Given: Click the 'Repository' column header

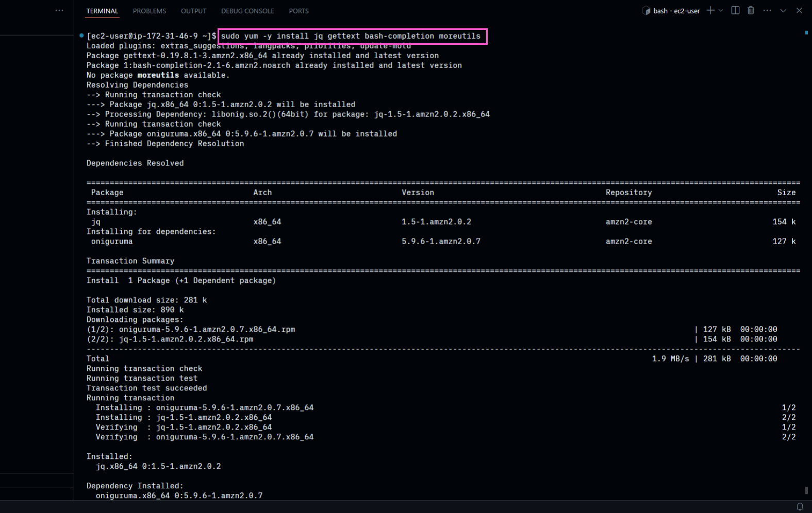Looking at the screenshot, I should pos(629,193).
